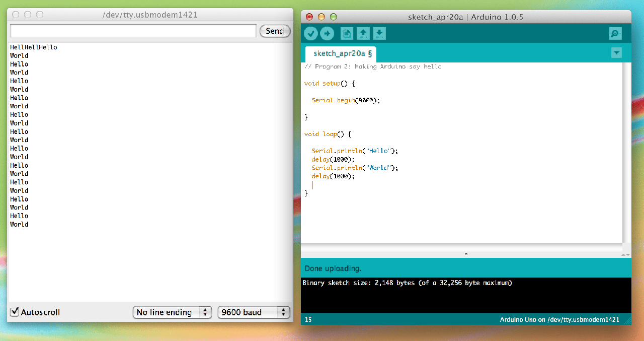Create a new sketch with New icon
This screenshot has height=341, width=644.
[347, 34]
